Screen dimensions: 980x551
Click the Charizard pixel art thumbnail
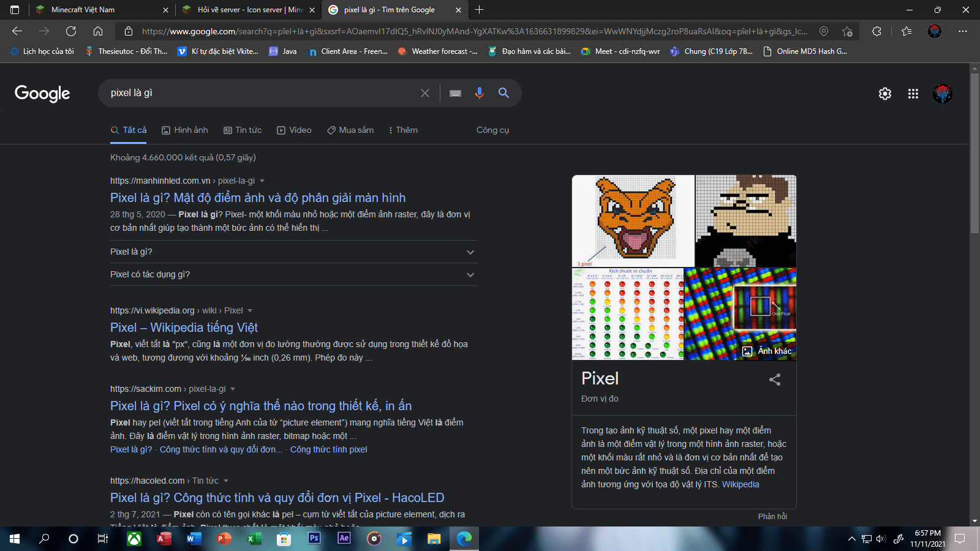(x=633, y=220)
